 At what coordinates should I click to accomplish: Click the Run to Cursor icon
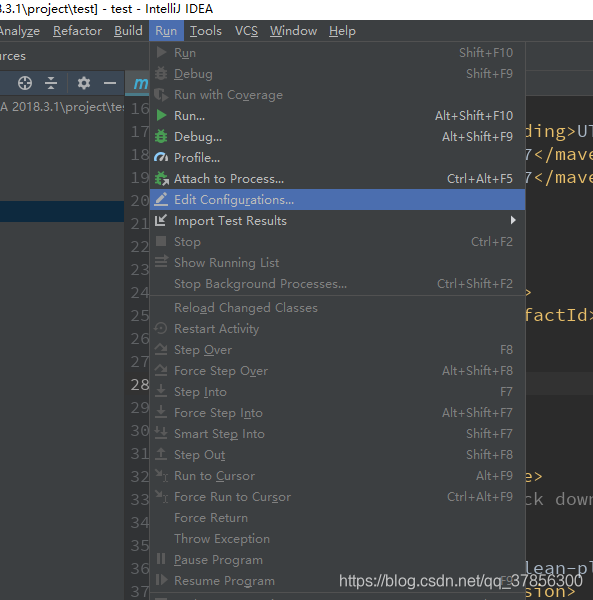(161, 475)
